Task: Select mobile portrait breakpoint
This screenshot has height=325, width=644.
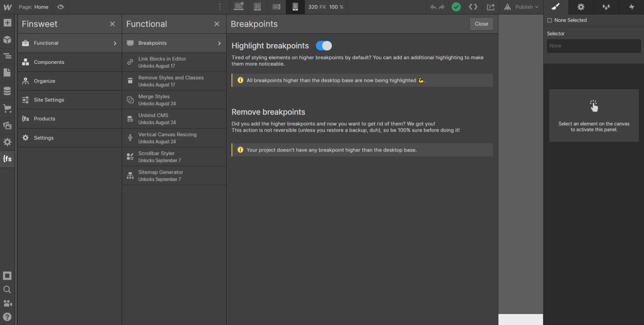Action: (295, 7)
